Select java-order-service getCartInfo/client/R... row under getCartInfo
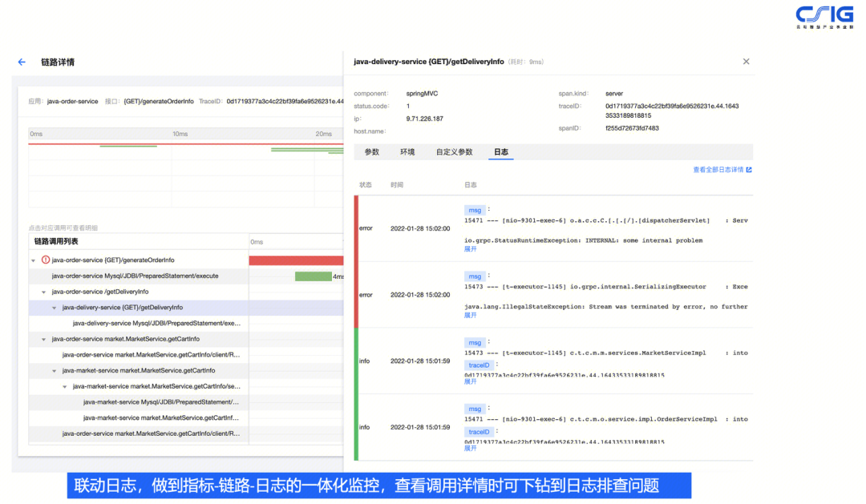866x504 pixels. pos(139,355)
